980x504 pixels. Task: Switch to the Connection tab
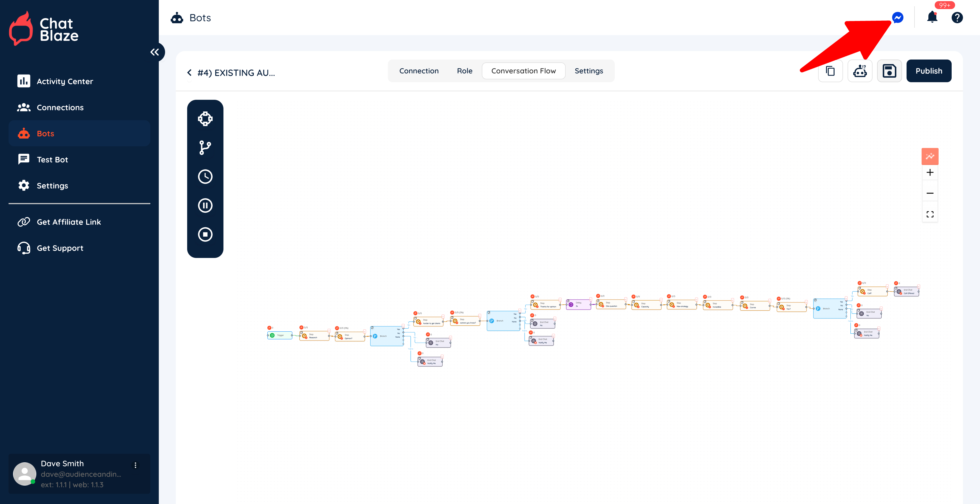coord(419,71)
